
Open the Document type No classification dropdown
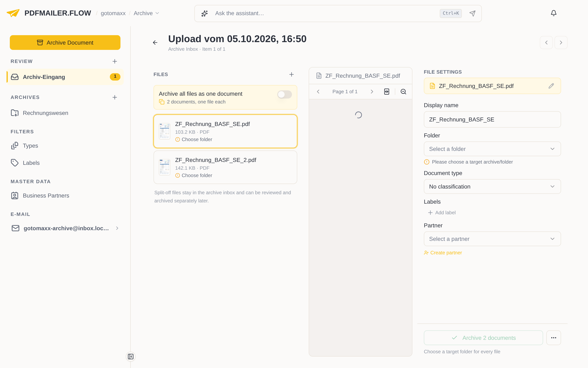492,186
